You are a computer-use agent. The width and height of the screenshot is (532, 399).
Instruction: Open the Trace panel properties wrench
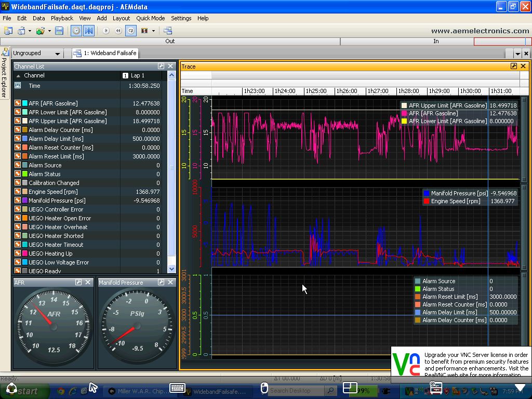513,66
